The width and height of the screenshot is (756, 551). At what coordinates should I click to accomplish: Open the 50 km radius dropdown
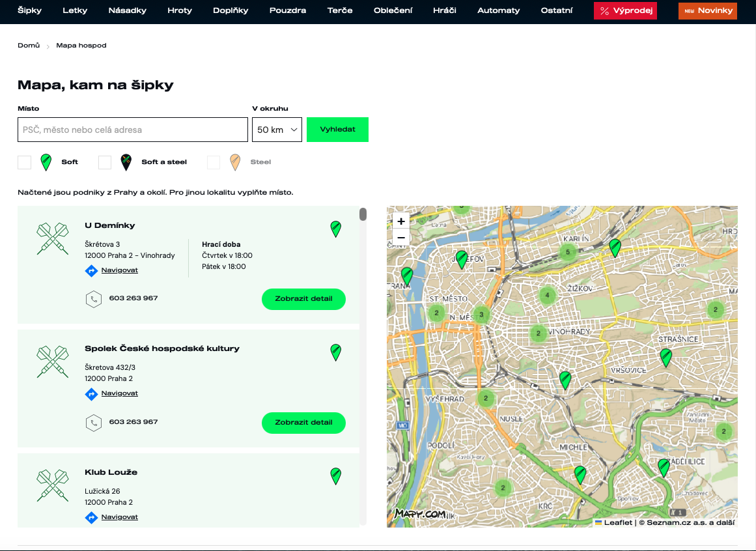coord(277,130)
